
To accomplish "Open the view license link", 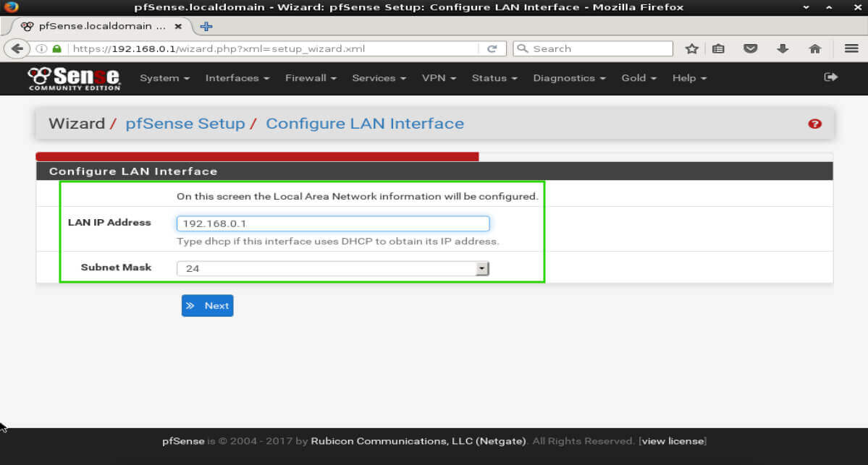I will pyautogui.click(x=673, y=441).
